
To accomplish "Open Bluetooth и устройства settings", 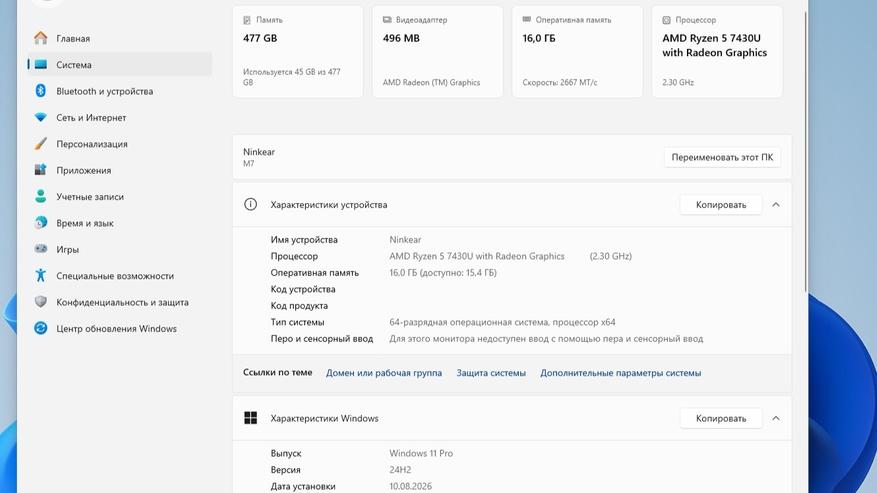I will (119, 91).
